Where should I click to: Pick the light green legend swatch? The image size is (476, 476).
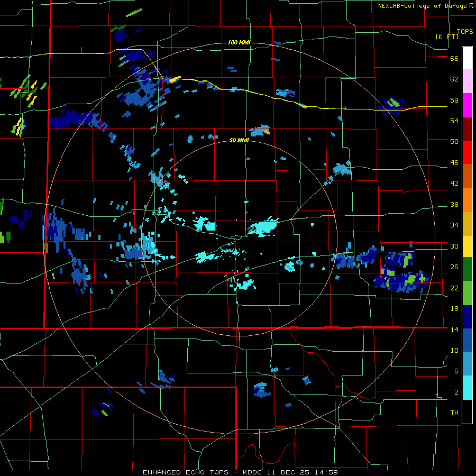(467, 293)
